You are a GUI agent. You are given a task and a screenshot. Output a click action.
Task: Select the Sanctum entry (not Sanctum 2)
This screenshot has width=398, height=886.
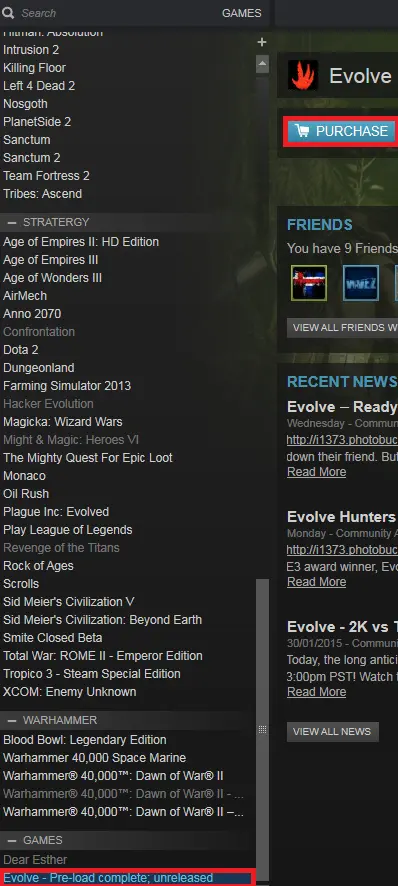pos(27,140)
